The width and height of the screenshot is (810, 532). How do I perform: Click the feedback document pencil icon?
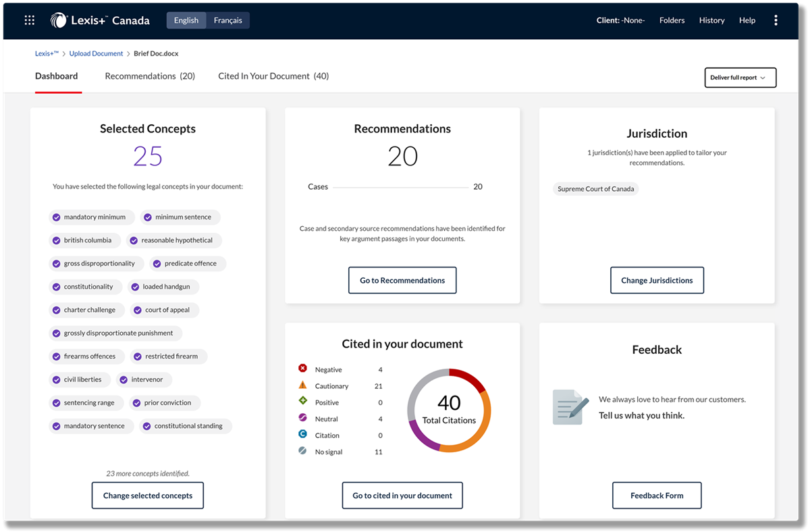566,407
